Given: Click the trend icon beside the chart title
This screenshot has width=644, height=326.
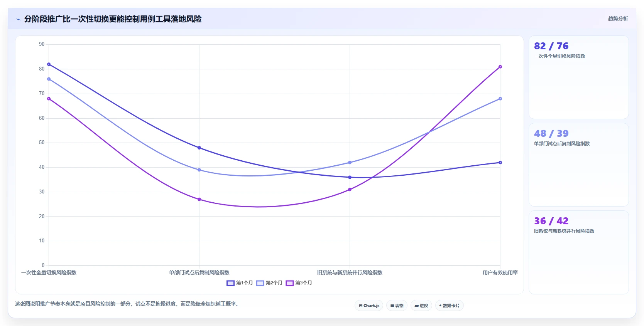Looking at the screenshot, I should click(x=18, y=19).
